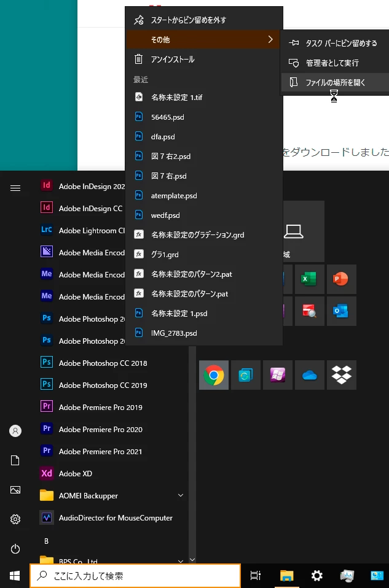Click the app list scrollbar down arrow
The image size is (389, 588).
(192, 560)
